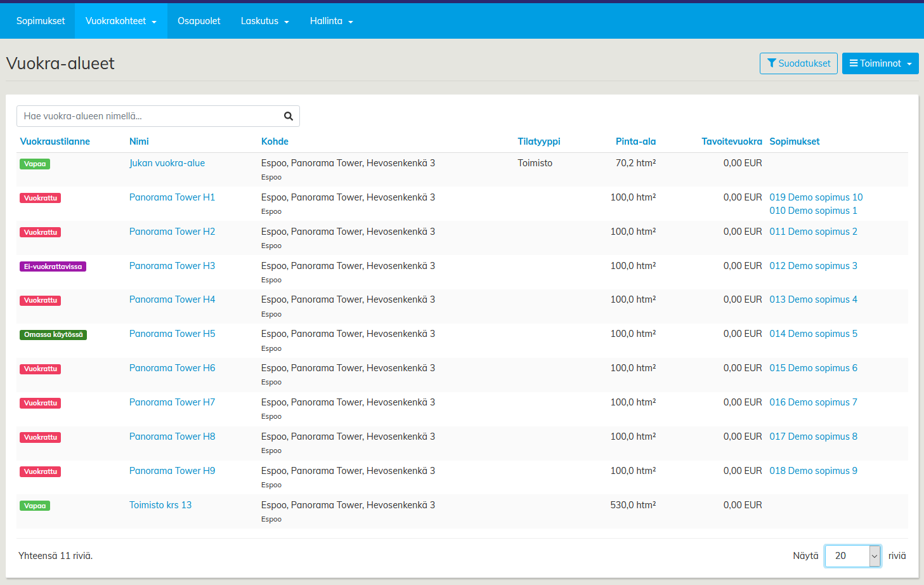The height and width of the screenshot is (585, 924).
Task: Go to the Sopimukset tab
Action: point(41,21)
